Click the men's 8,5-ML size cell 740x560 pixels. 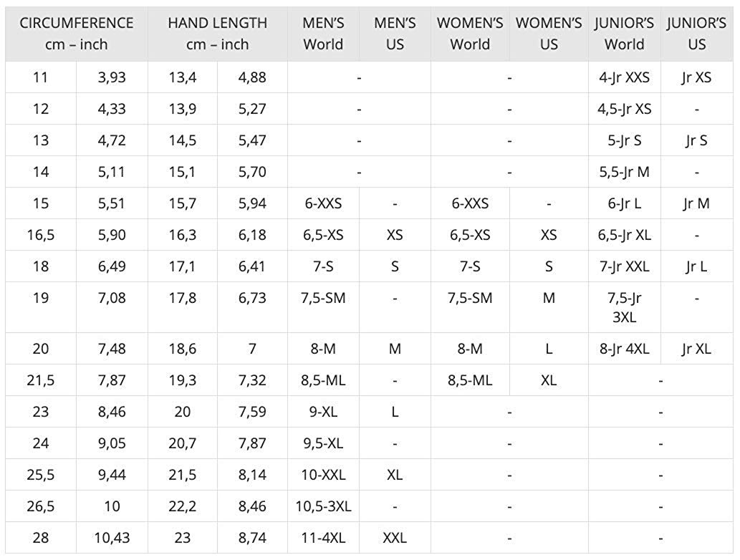click(x=323, y=380)
